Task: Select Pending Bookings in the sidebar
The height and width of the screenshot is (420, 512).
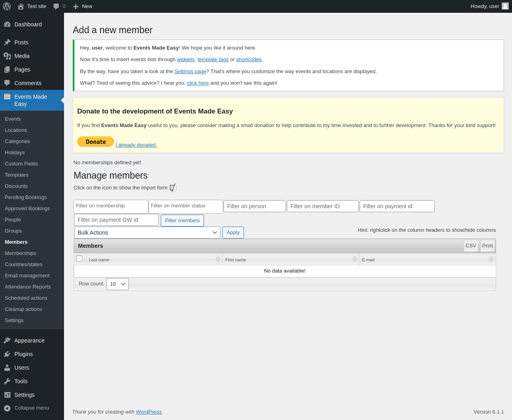Action: (26, 197)
